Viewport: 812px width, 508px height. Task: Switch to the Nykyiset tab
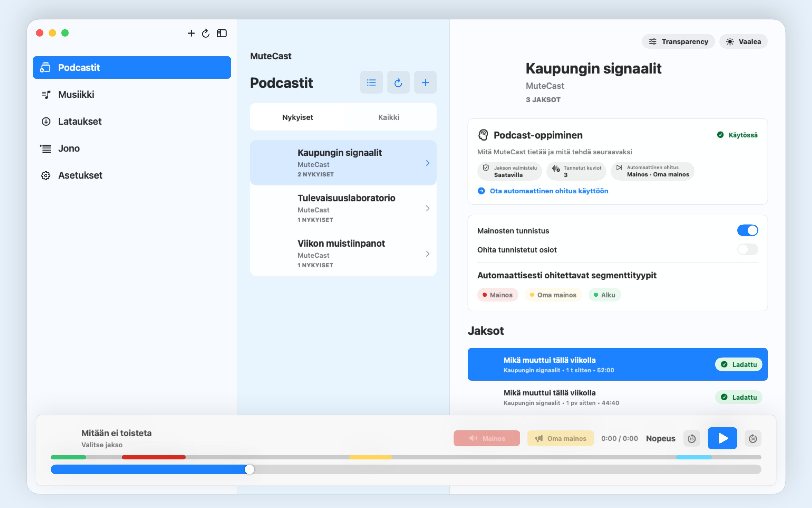pos(297,117)
